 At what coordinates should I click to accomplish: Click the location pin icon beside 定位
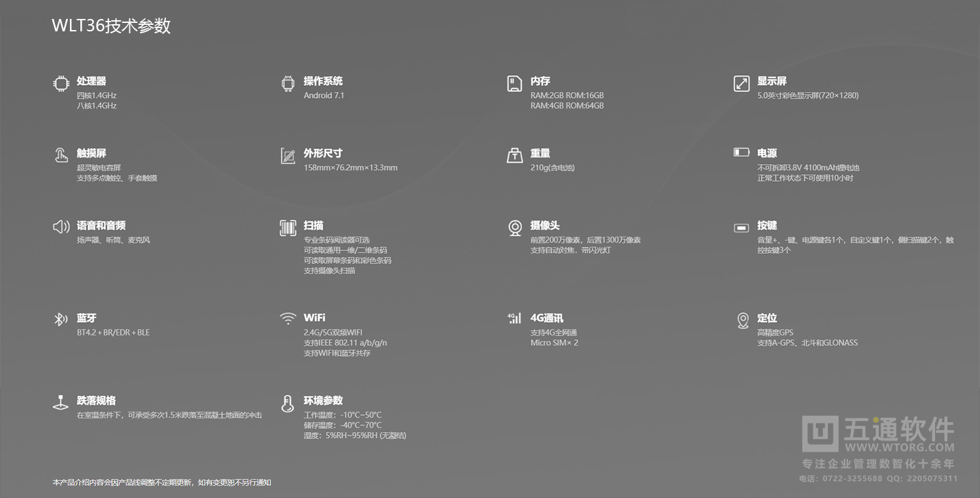pos(742,320)
